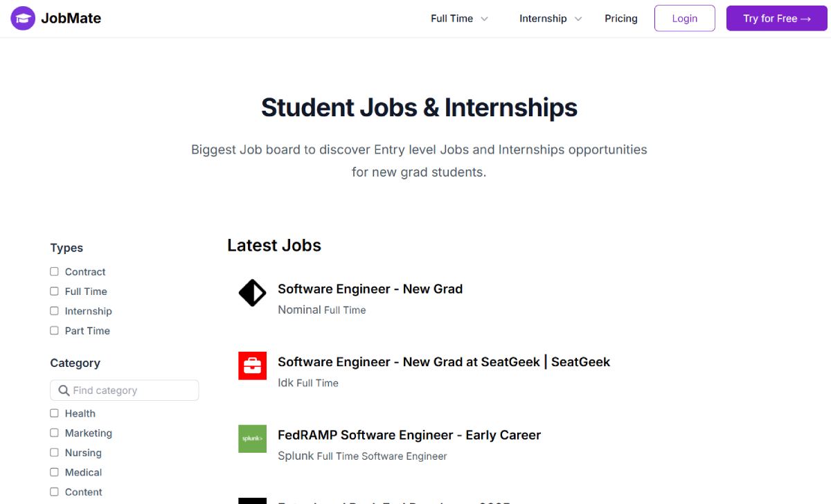Expand the Internship menu chevron
This screenshot has height=504, width=831.
(x=578, y=19)
